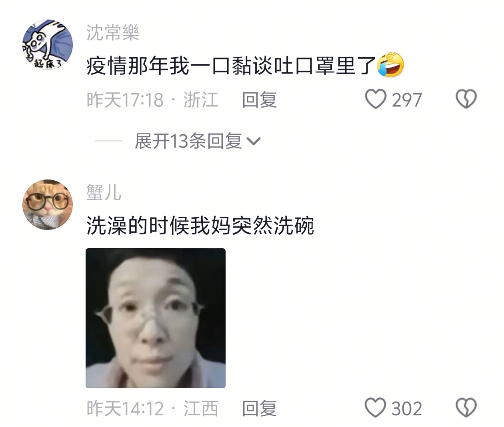
Task: Like the comment by 沈常樂
Action: (x=376, y=99)
